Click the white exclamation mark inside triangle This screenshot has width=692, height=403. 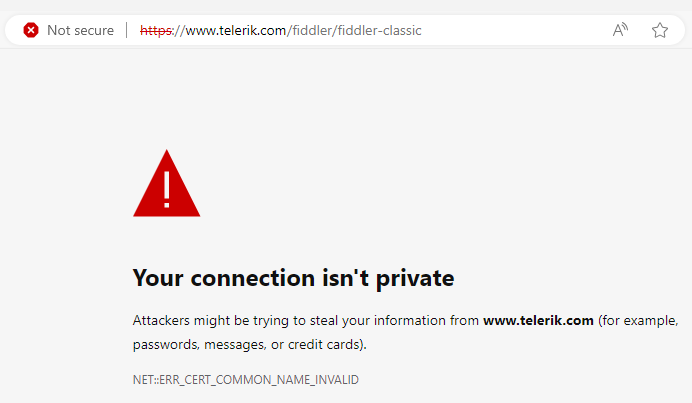click(x=167, y=187)
